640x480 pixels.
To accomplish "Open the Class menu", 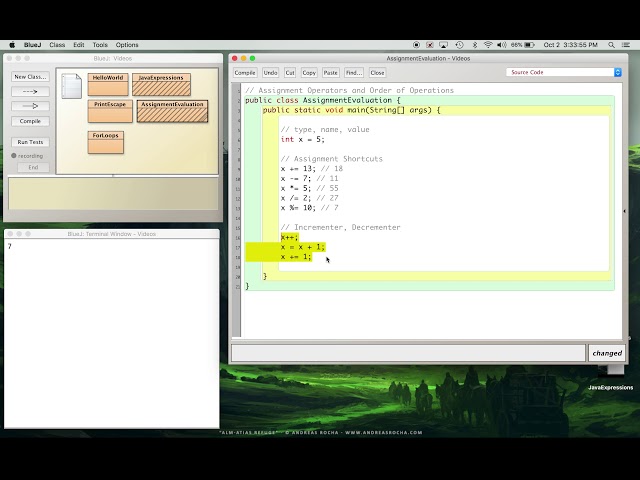I will [x=57, y=45].
